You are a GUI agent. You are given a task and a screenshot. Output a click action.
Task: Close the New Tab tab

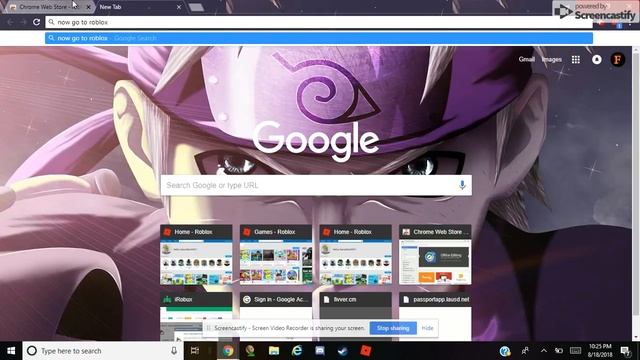point(179,7)
